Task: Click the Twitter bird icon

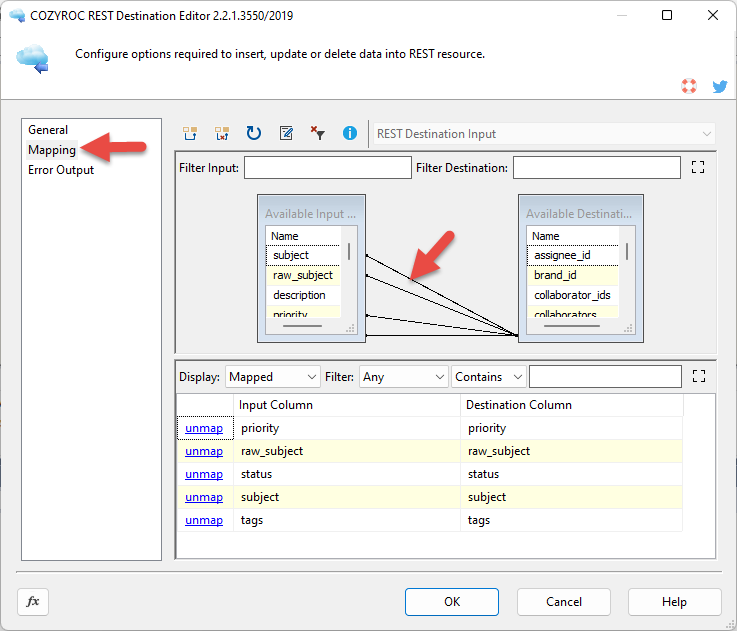Action: click(720, 87)
